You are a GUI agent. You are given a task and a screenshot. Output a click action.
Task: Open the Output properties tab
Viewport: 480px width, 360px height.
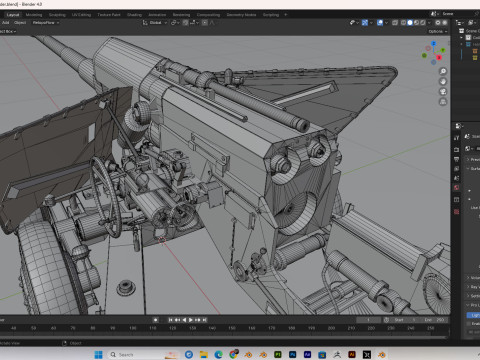click(x=457, y=159)
